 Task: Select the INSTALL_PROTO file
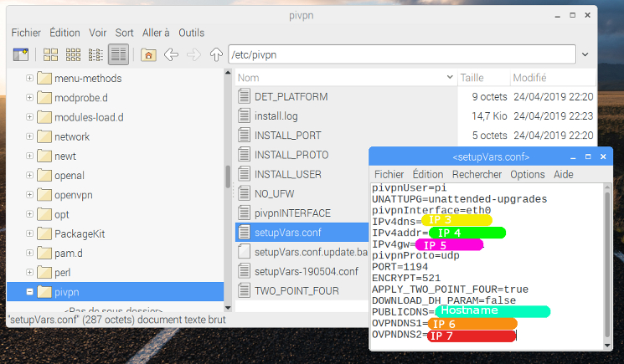pos(291,155)
